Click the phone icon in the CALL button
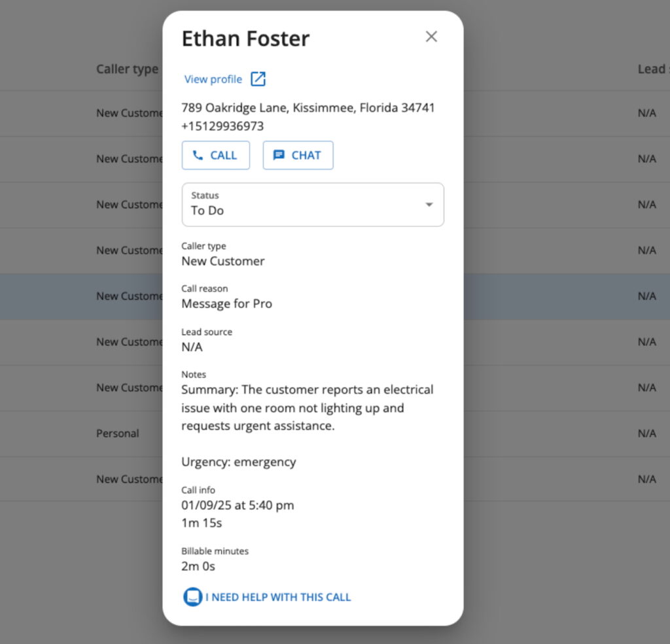670x644 pixels. (x=198, y=155)
